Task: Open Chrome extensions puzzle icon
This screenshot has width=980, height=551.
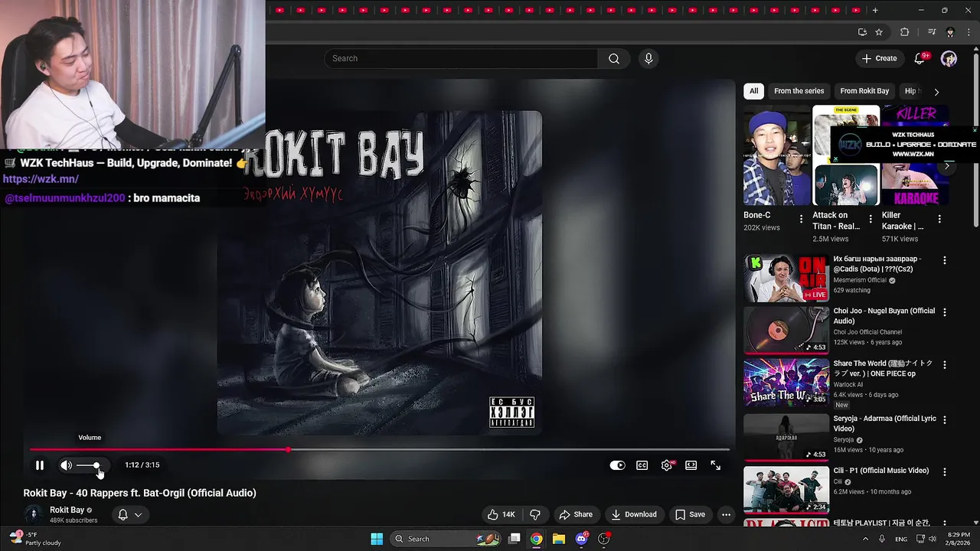Action: pyautogui.click(x=905, y=32)
